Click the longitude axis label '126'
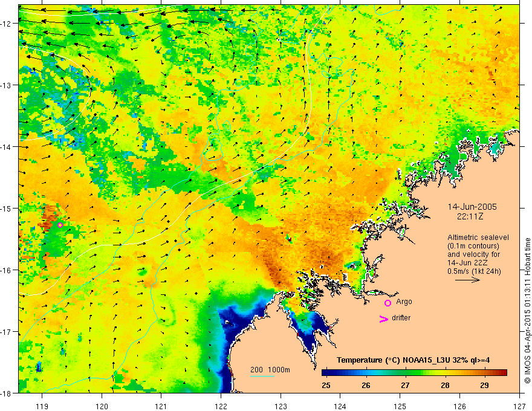 pyautogui.click(x=459, y=406)
